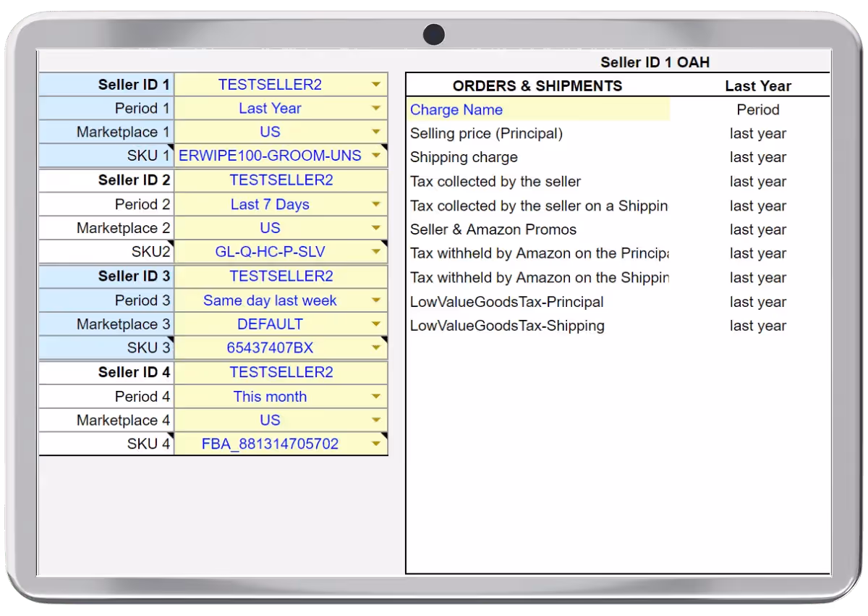Image resolution: width=868 pixels, height=616 pixels.
Task: Click the Seller ID 1 OAH title
Action: point(655,62)
